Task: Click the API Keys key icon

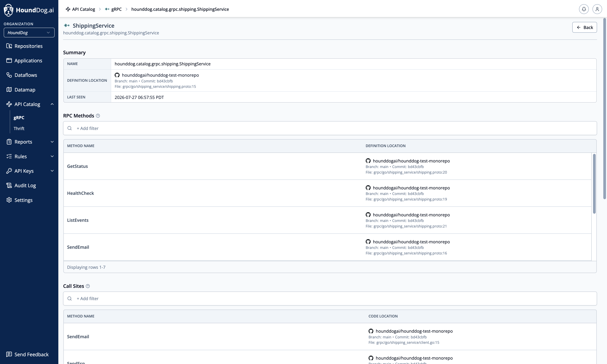Action: click(9, 171)
